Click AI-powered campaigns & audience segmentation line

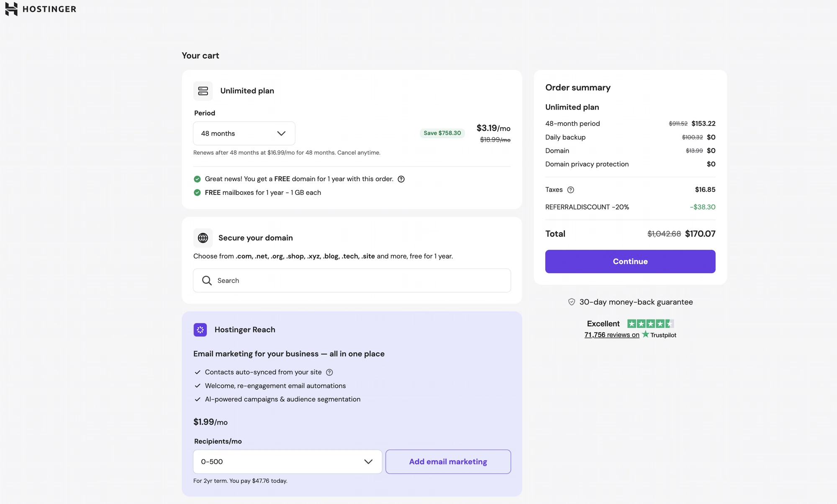pyautogui.click(x=282, y=399)
